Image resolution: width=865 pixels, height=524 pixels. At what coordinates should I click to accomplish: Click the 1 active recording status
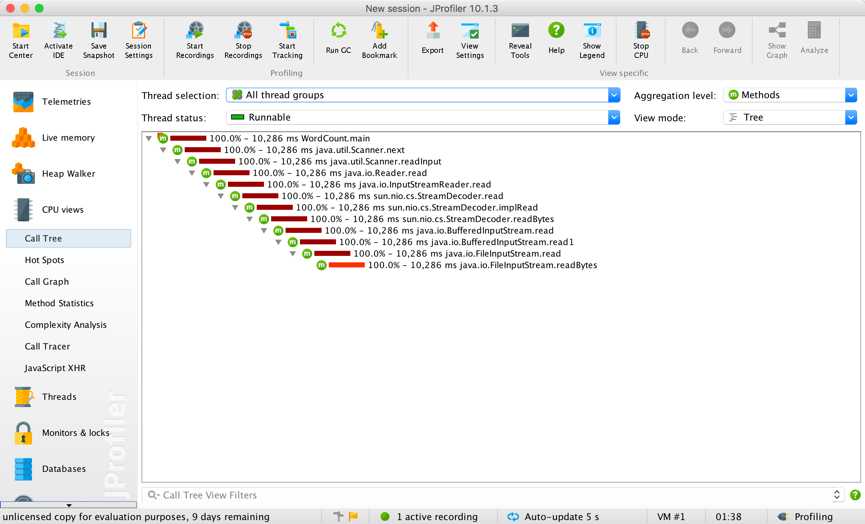430,517
